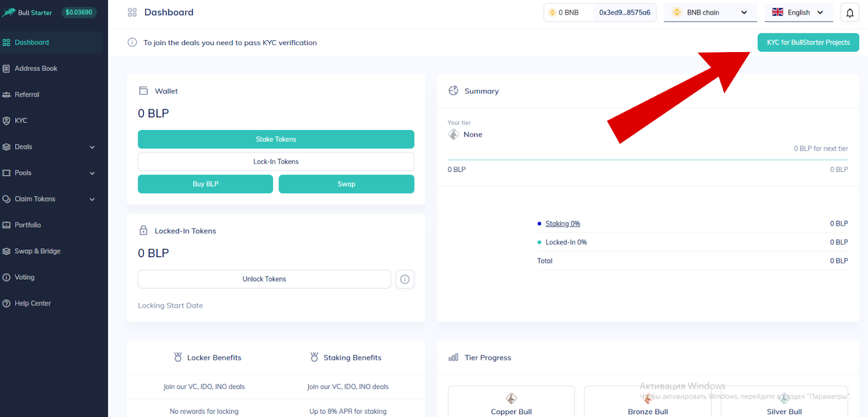Click the Summary pie chart icon

[x=454, y=91]
